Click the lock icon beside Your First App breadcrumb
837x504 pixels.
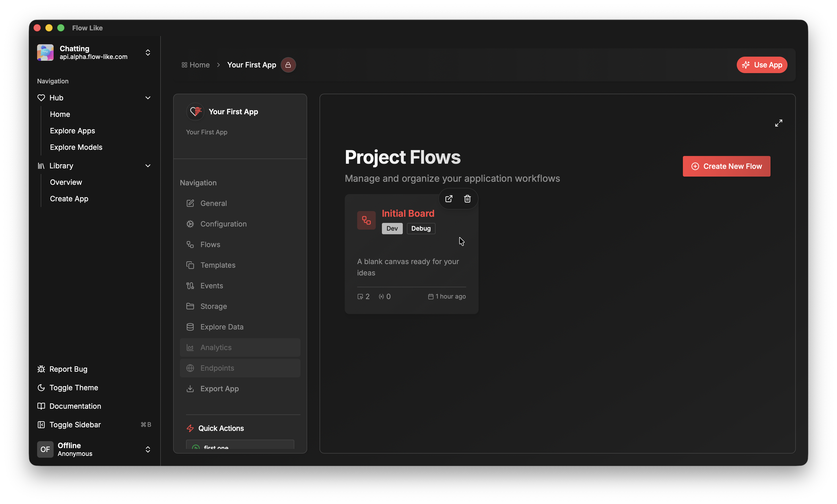(288, 65)
